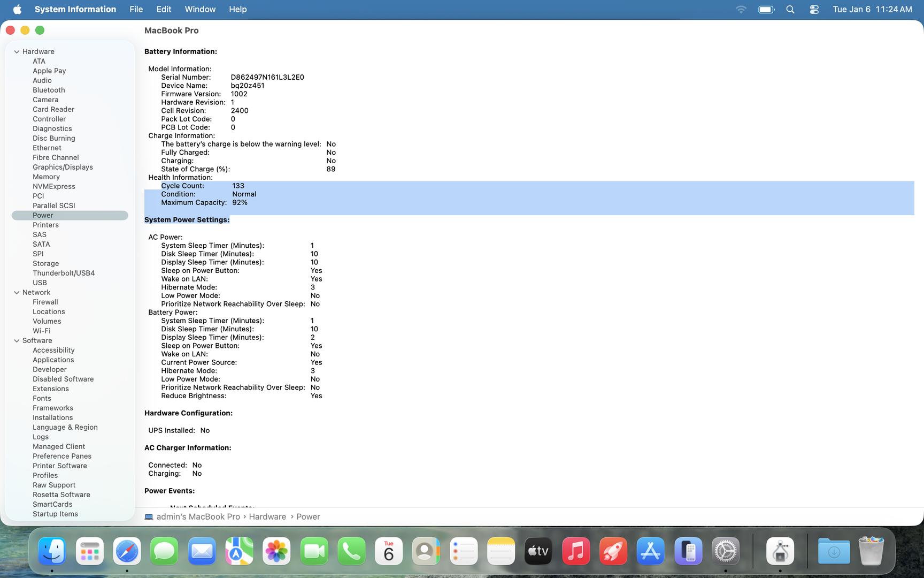
Task: Open the App Store from the Dock
Action: (651, 551)
